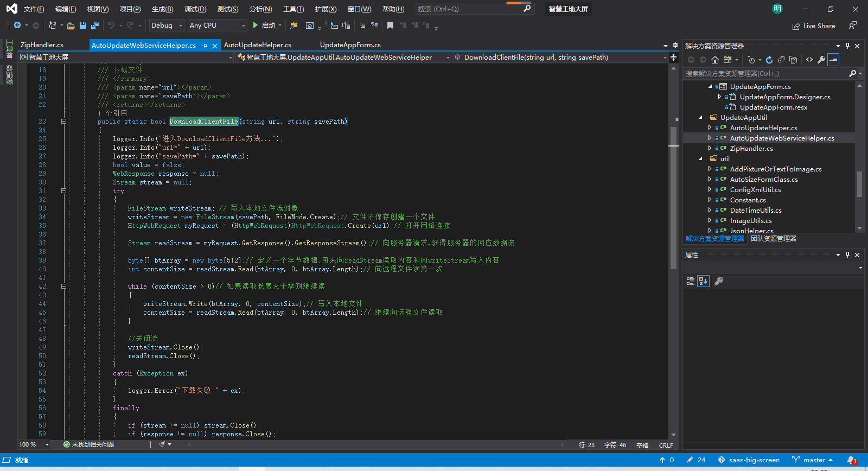Click the decrease indent toolbar icon

click(x=362, y=26)
